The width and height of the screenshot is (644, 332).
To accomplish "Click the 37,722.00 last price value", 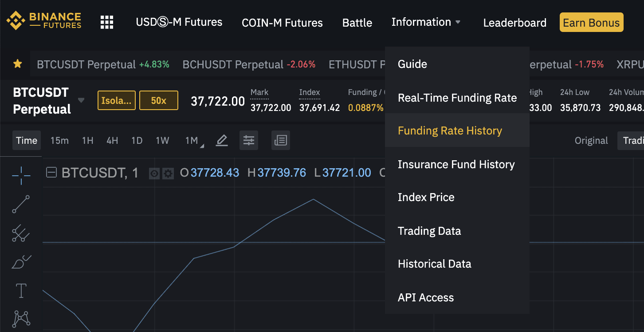I will 218,101.
